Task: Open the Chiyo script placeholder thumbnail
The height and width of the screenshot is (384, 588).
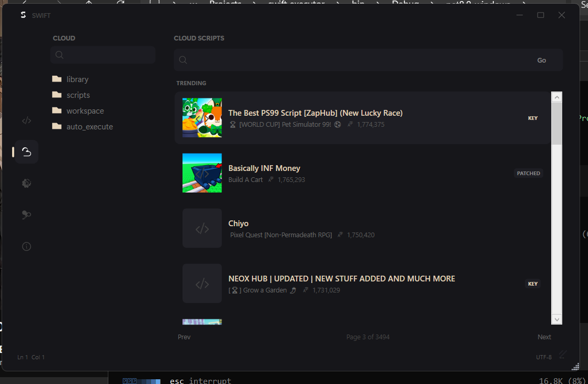Action: coord(202,228)
